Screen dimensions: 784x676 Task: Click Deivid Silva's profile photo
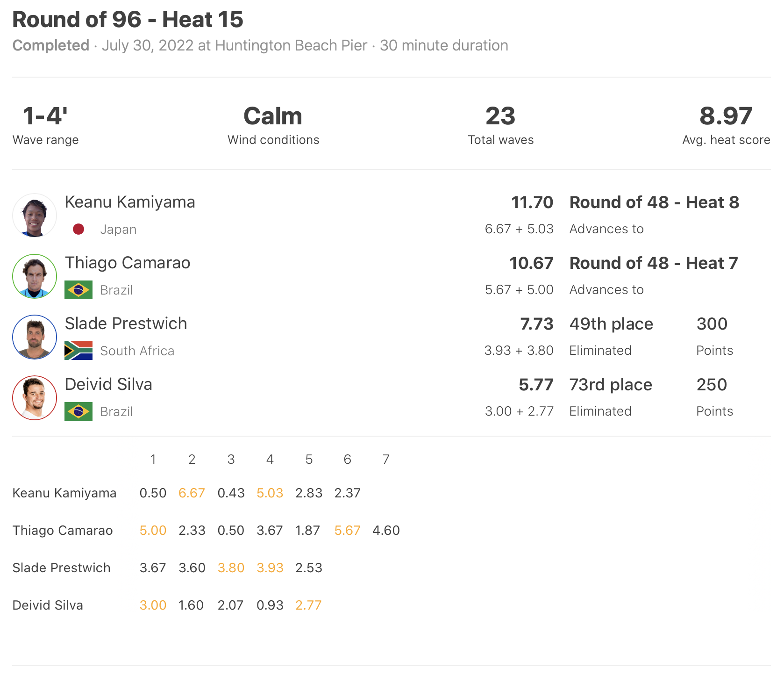[x=35, y=398]
